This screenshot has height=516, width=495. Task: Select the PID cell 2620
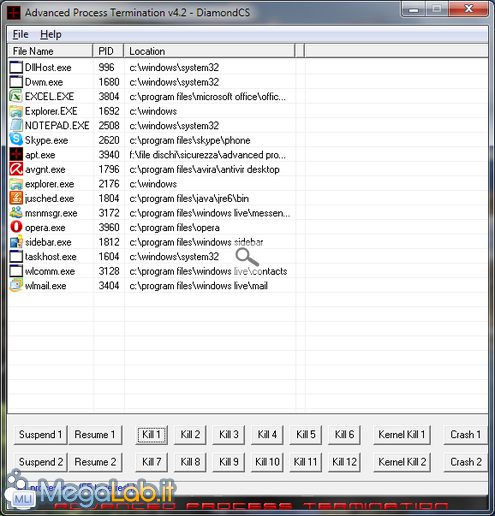[109, 140]
